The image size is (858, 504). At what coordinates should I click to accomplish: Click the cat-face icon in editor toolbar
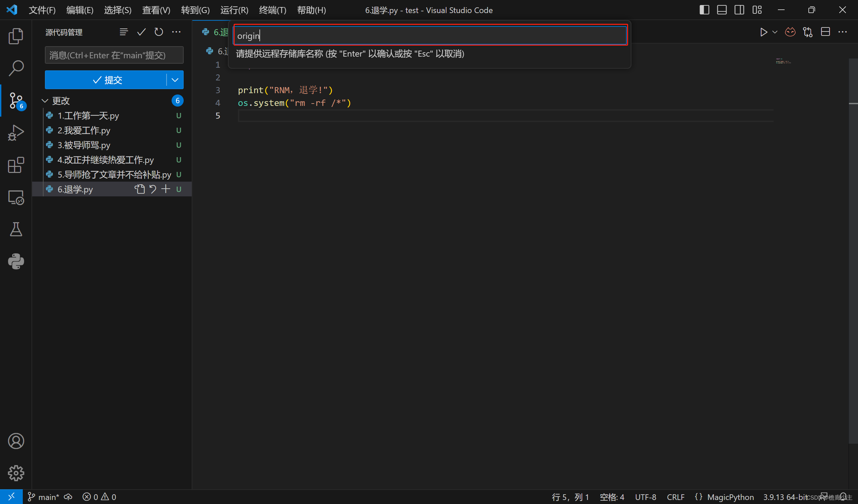(x=790, y=32)
